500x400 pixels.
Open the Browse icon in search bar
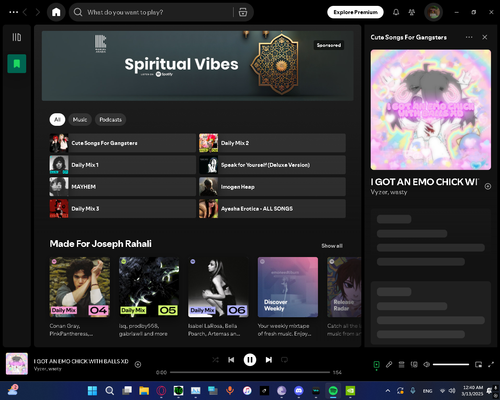pos(243,12)
